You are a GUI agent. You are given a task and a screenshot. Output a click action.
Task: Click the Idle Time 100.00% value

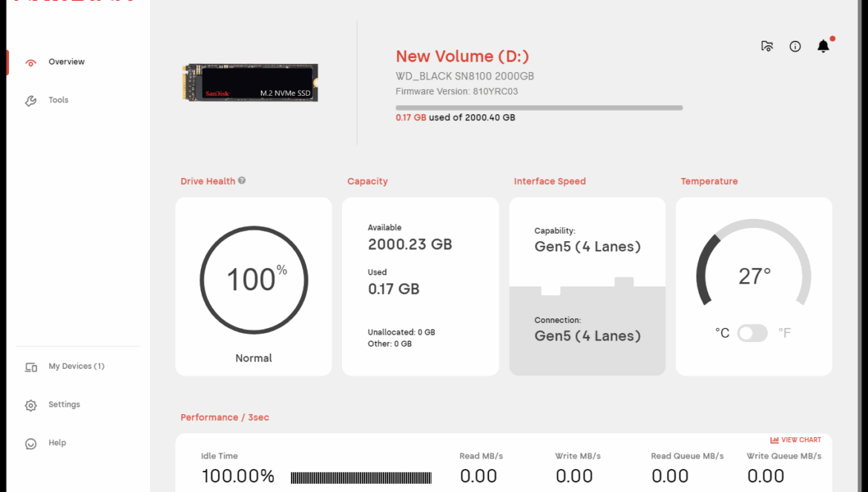[238, 476]
